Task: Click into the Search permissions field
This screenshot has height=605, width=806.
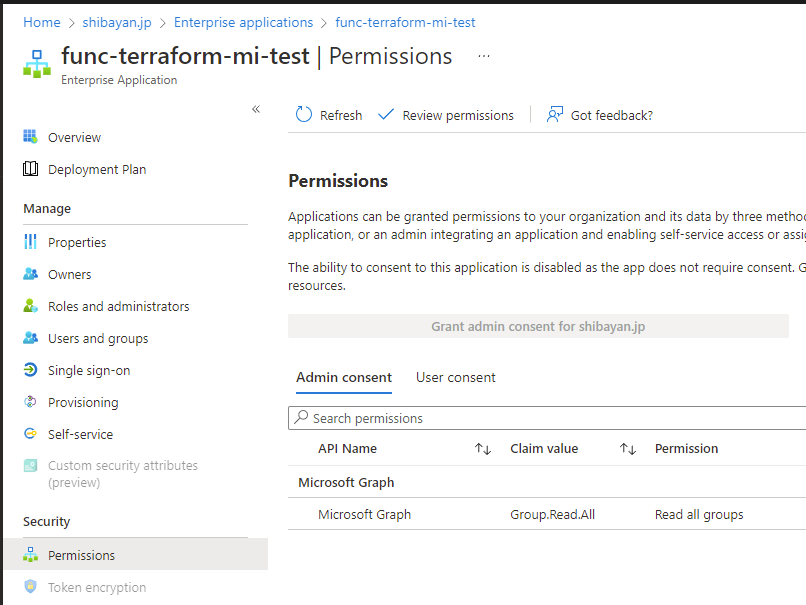Action: (x=547, y=418)
